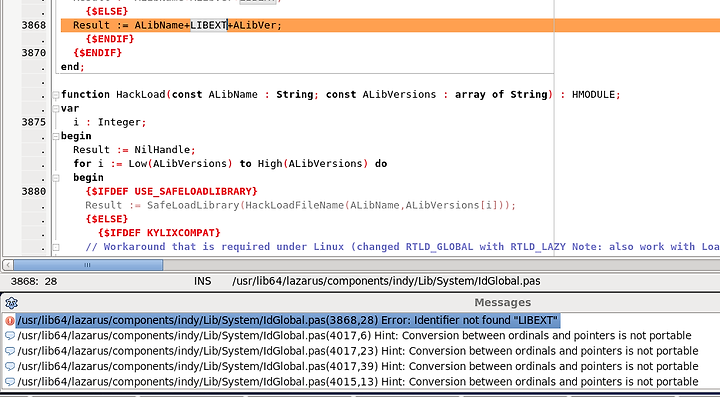The height and width of the screenshot is (397, 720).
Task: Click the Messages panel options gear icon
Action: click(x=11, y=303)
